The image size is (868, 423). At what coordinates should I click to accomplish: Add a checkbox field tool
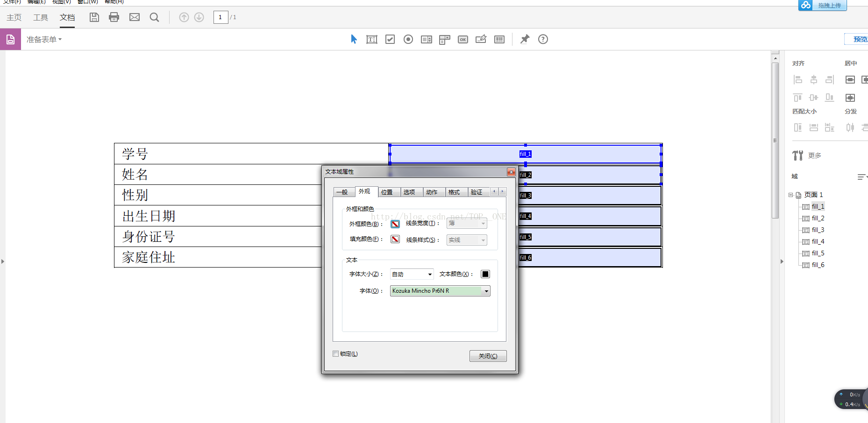tap(390, 39)
